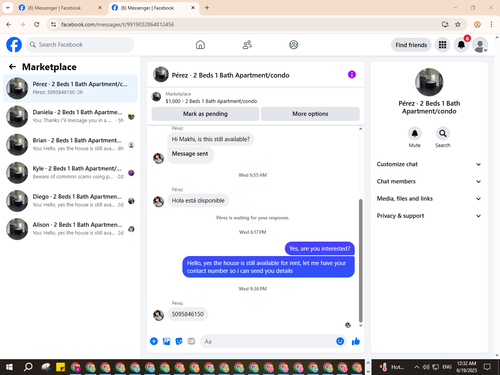Screen dimensions: 500x375
Task: Open Windows taskbar search
Action: (x=28, y=367)
